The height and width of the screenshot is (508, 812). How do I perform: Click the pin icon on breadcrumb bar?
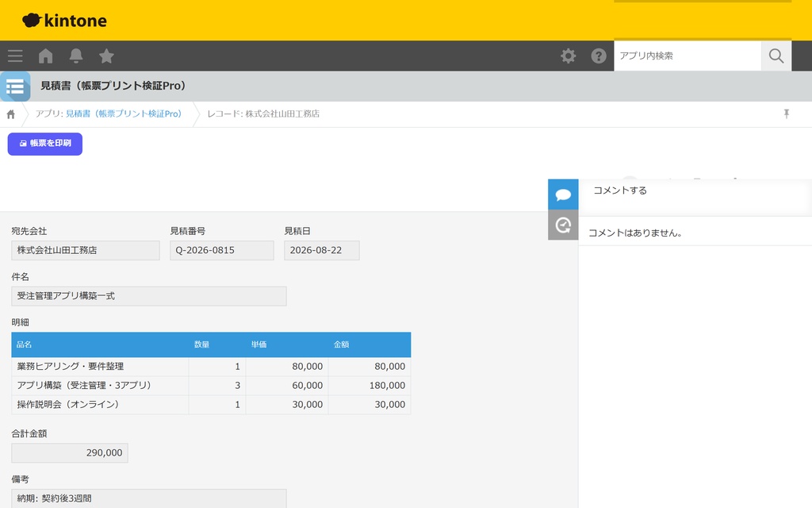click(786, 114)
